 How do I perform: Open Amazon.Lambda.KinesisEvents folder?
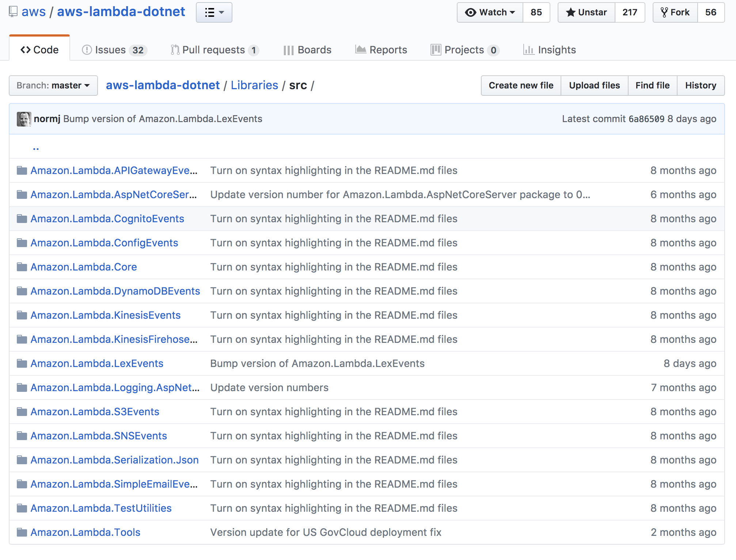[x=106, y=315]
